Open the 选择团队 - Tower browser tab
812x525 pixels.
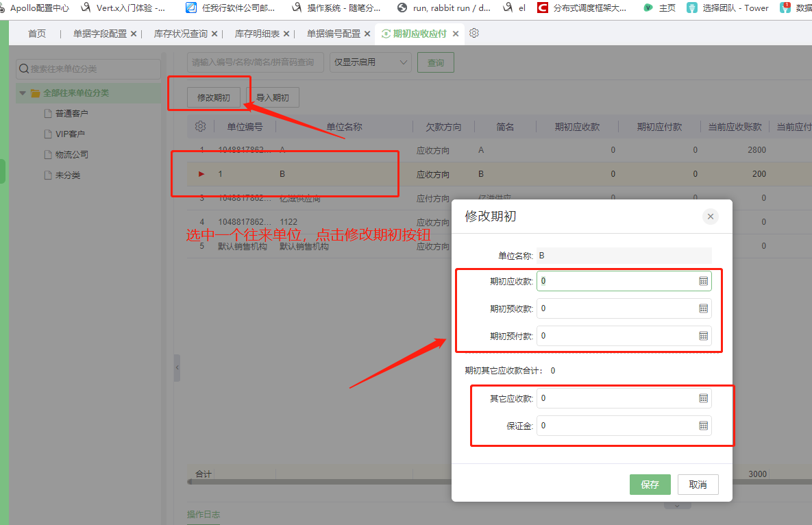pos(728,8)
